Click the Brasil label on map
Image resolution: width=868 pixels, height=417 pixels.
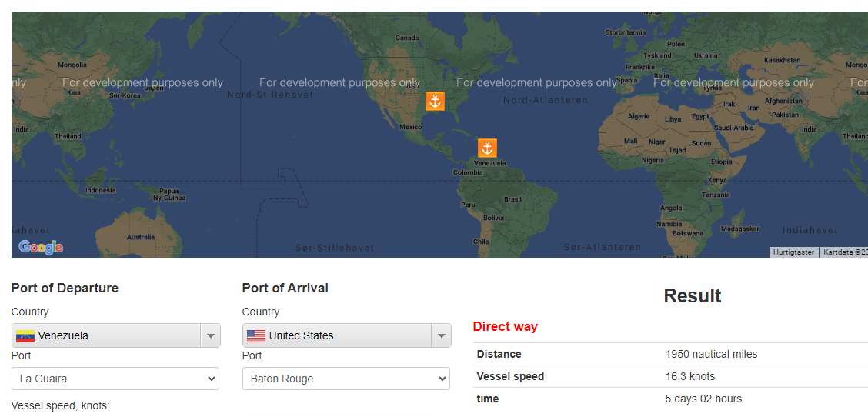coord(512,199)
